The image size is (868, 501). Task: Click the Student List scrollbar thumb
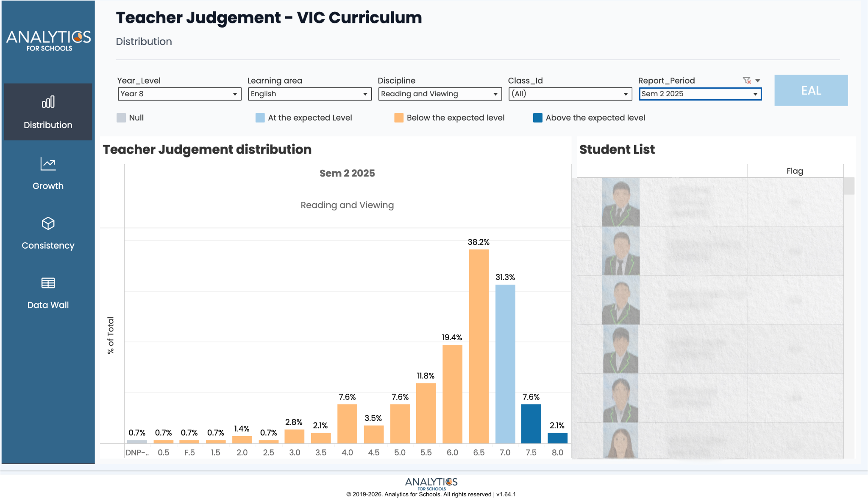(x=849, y=186)
